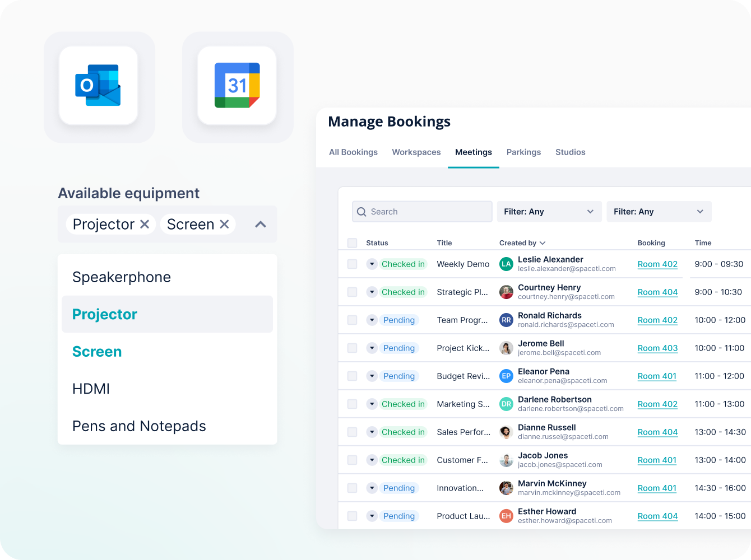Open the Outlook application icon

99,86
